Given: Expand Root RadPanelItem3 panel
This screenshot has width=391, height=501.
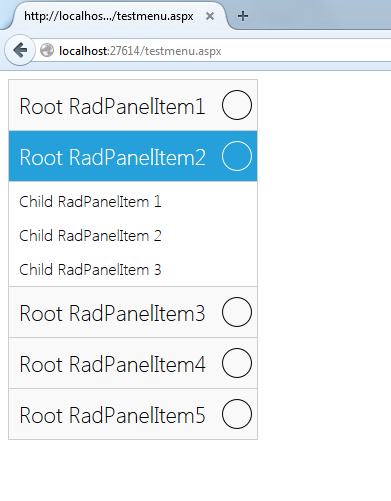Looking at the screenshot, I should point(133,312).
